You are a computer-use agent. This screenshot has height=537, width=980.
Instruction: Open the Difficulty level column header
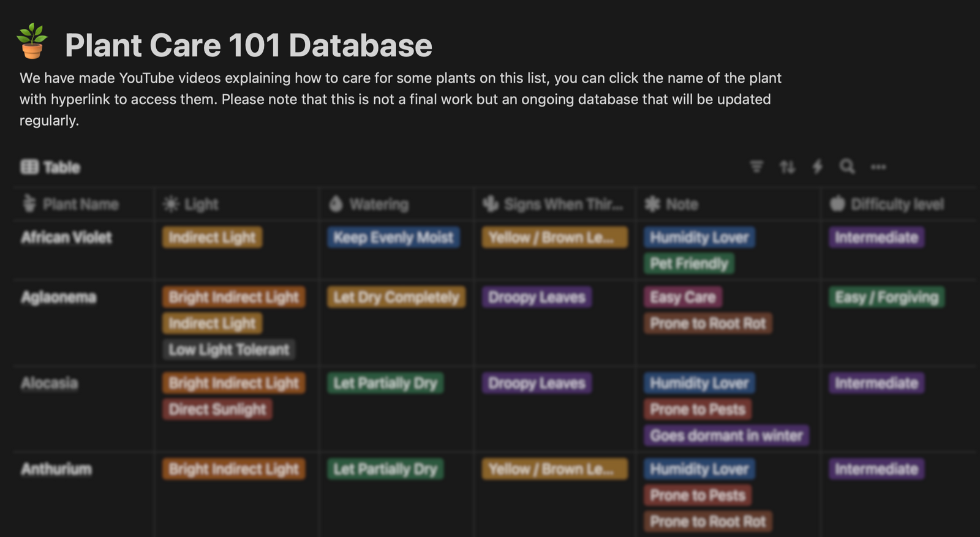[x=897, y=205]
